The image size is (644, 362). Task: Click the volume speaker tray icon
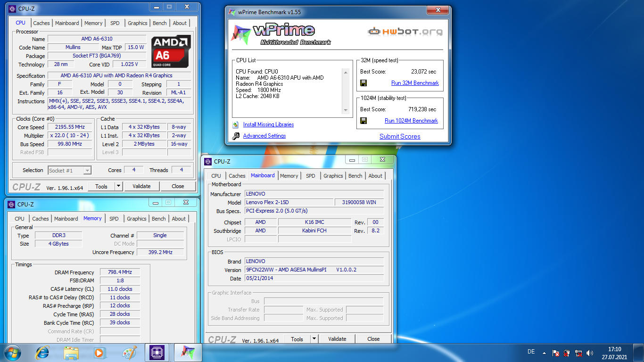pos(590,353)
